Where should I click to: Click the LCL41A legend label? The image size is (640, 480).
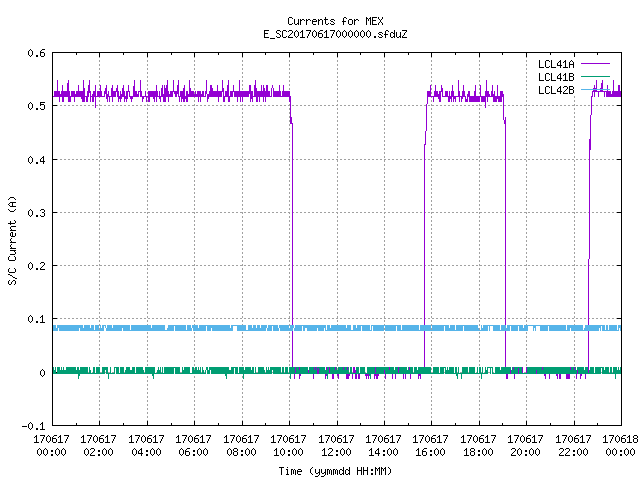[556, 64]
